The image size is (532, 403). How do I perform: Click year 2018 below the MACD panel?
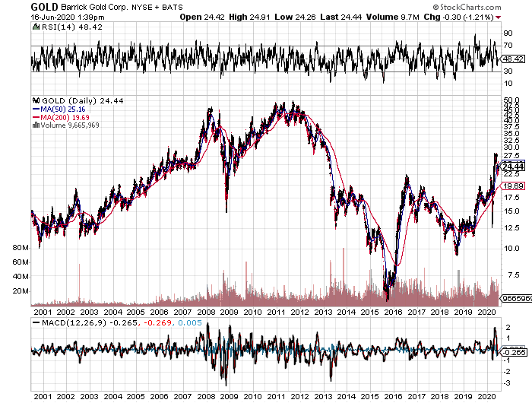pos(440,396)
